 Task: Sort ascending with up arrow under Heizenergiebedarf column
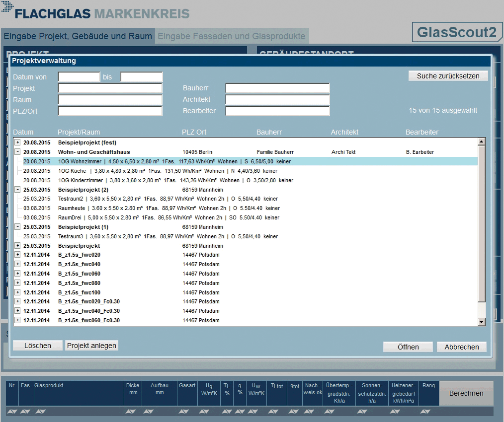(x=393, y=412)
